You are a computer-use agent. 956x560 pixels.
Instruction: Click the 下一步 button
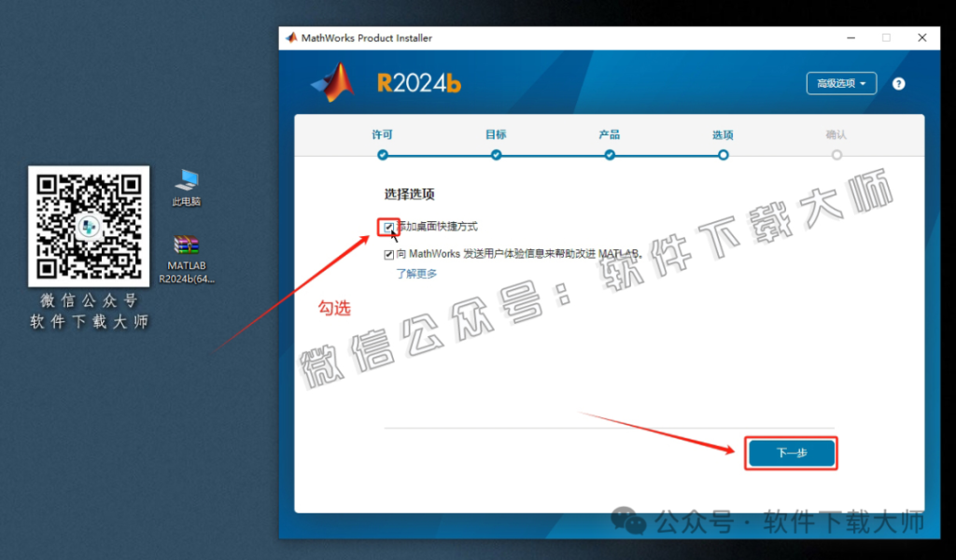[x=791, y=454]
